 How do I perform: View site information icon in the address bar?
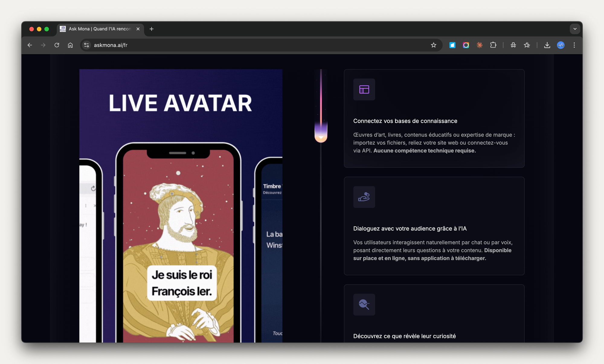coord(86,45)
